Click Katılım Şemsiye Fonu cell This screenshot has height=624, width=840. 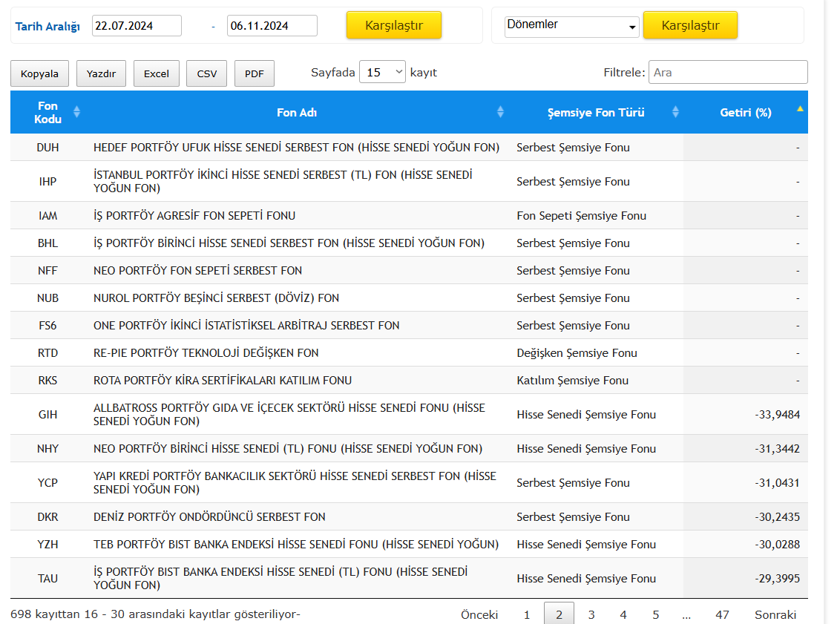(x=572, y=381)
